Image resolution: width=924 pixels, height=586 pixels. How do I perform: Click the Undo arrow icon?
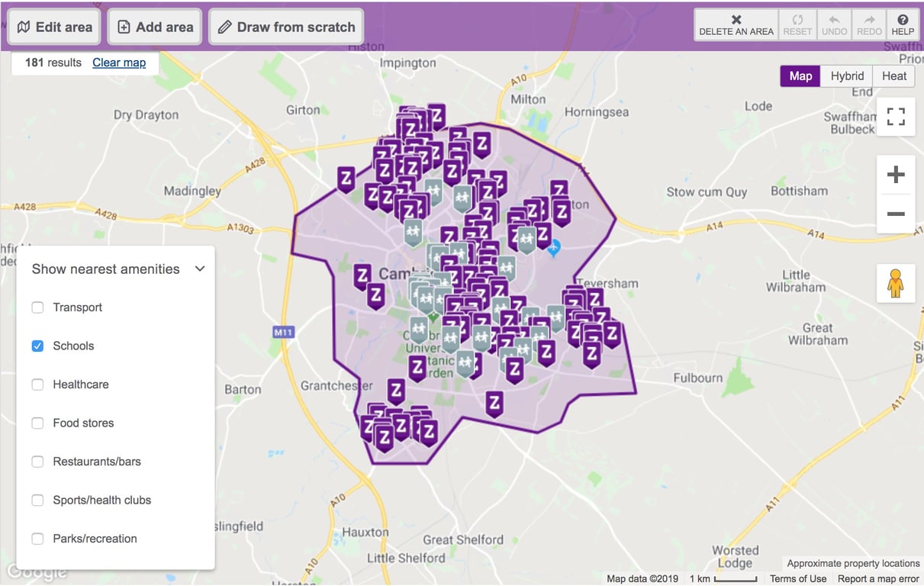point(835,20)
